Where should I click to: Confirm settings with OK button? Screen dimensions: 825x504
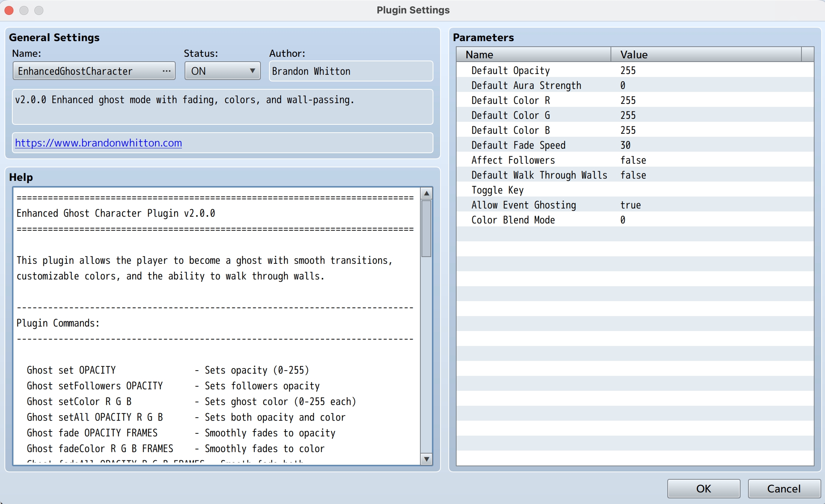tap(704, 489)
